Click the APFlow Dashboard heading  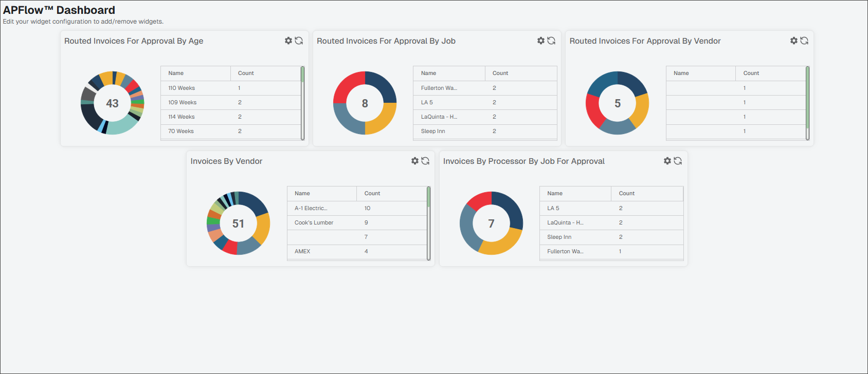(x=59, y=10)
